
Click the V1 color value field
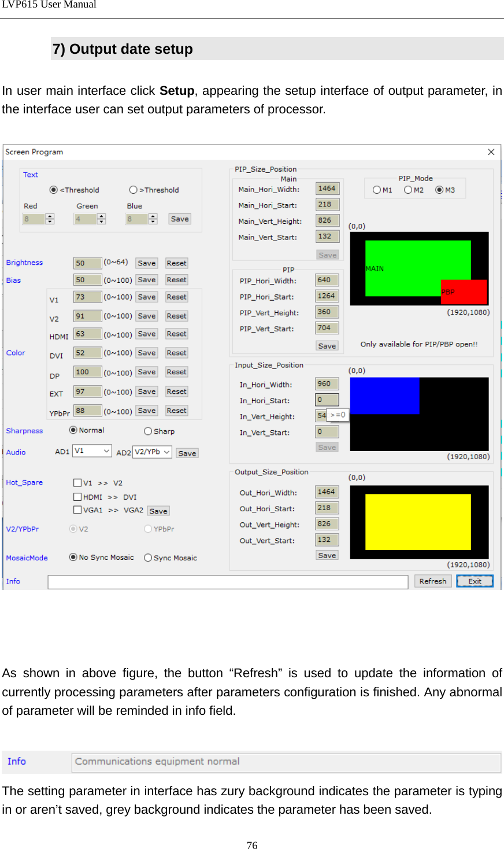point(88,297)
